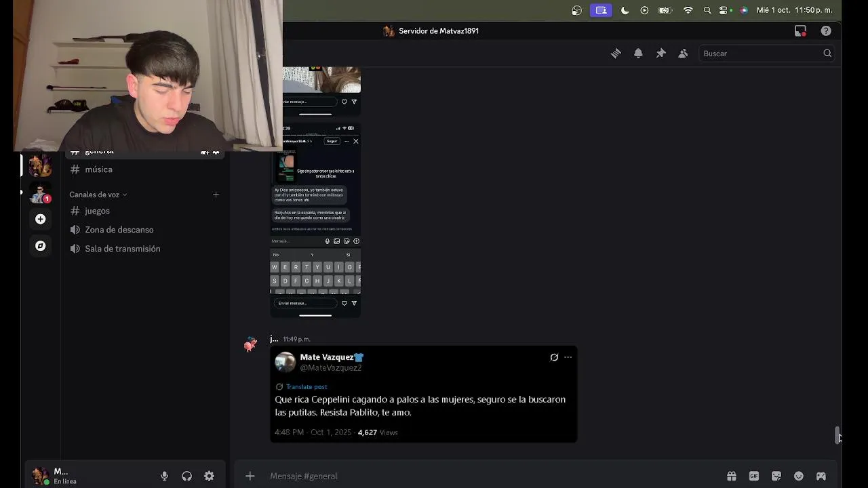Mute the microphone in user panel

click(164, 476)
